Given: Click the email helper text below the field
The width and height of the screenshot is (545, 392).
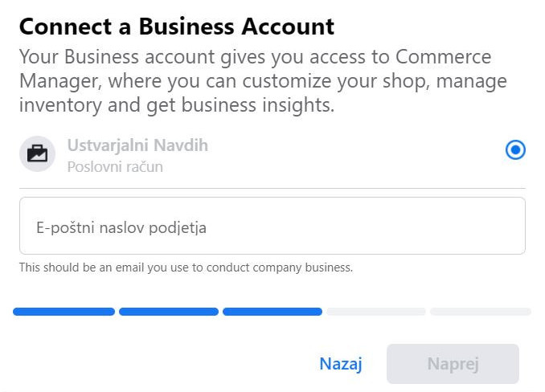Looking at the screenshot, I should (x=186, y=267).
